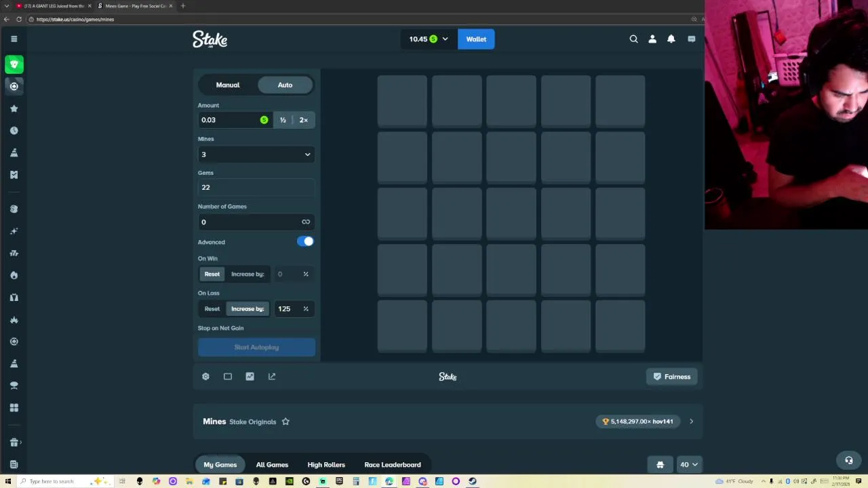Open the four-squares grid icon in sidebar
The image size is (868, 488).
pos(14,407)
